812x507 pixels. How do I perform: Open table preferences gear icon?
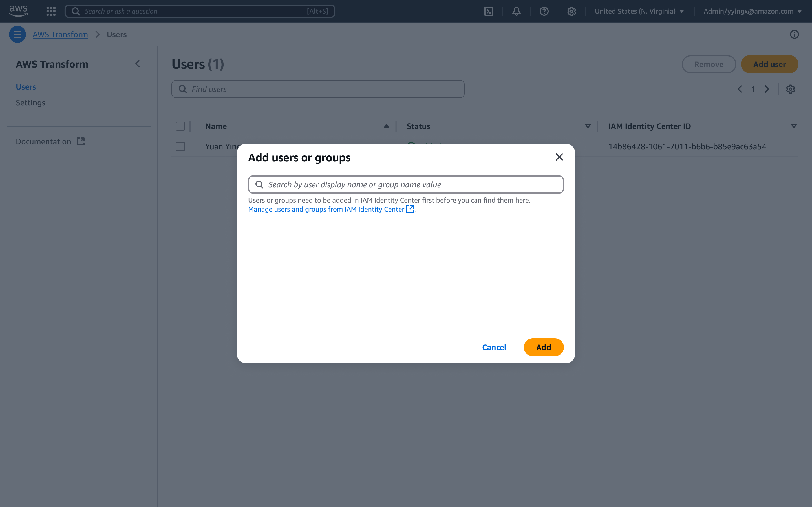790,89
